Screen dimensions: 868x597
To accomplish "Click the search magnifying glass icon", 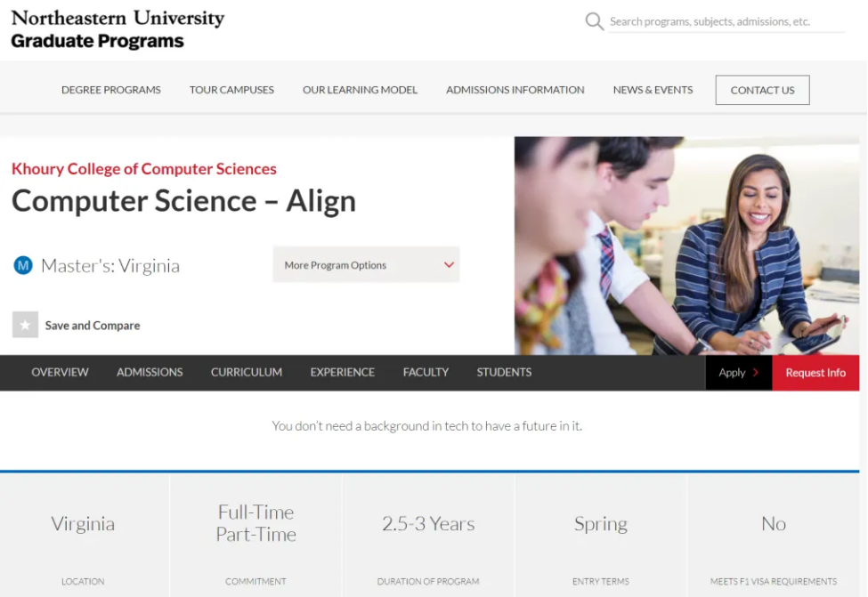I will pos(594,21).
